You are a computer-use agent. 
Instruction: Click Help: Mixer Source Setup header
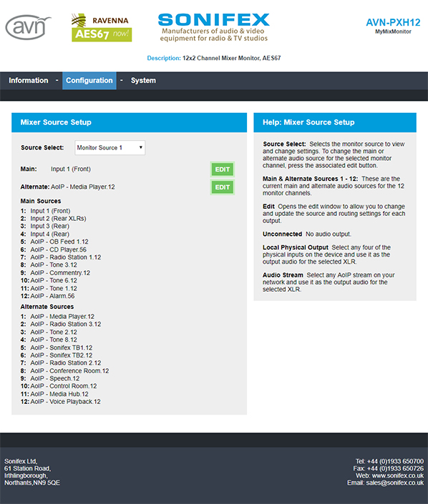[335, 122]
